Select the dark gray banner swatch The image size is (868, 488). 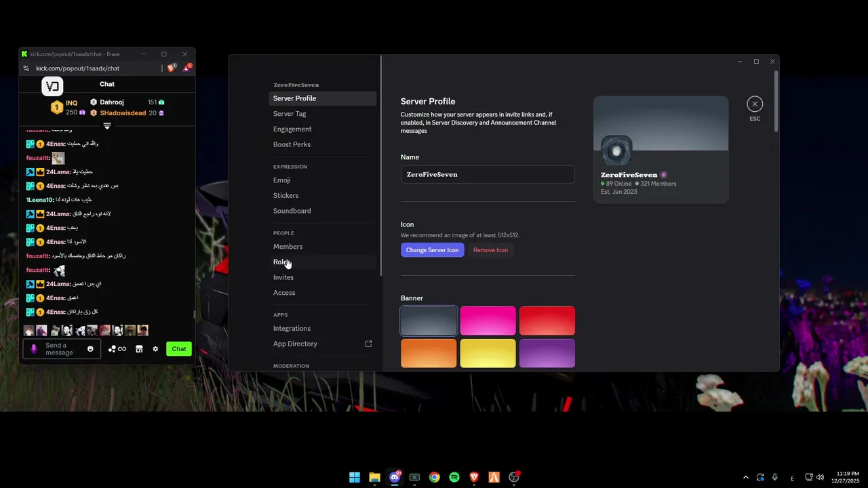pyautogui.click(x=429, y=321)
